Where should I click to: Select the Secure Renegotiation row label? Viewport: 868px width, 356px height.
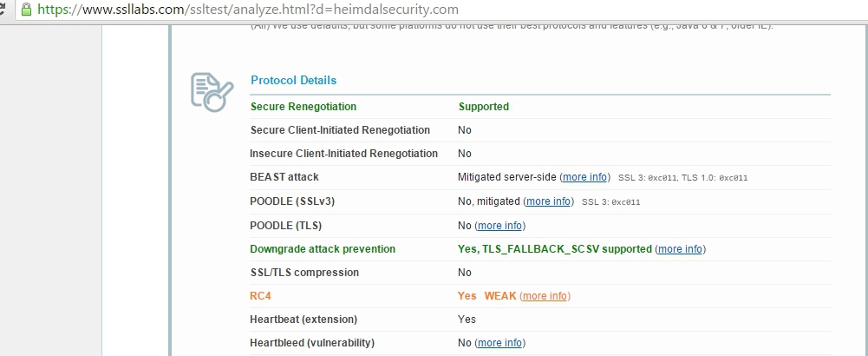pyautogui.click(x=303, y=107)
